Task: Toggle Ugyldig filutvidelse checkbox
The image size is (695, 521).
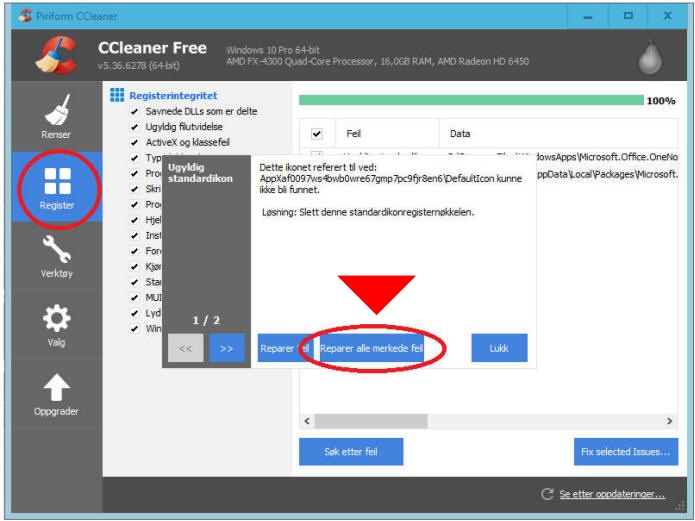Action: (x=134, y=127)
